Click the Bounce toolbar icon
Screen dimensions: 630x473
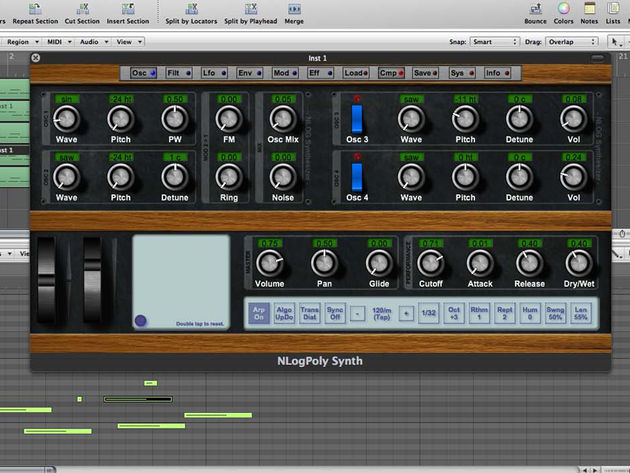[x=536, y=9]
